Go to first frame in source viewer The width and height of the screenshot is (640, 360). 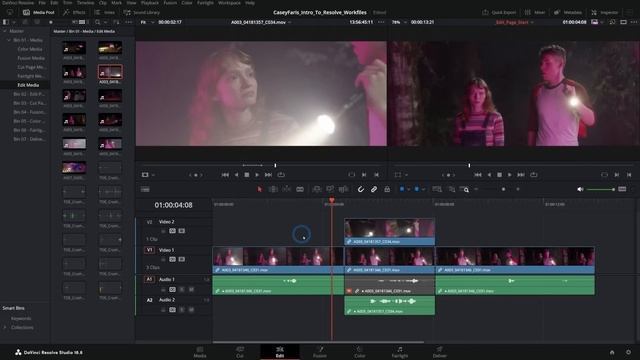pyautogui.click(x=225, y=175)
